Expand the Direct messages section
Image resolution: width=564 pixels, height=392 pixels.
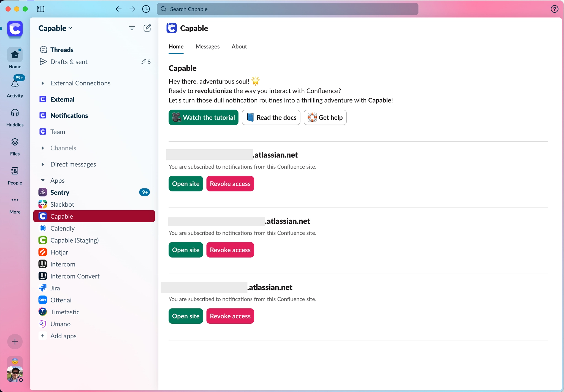43,164
